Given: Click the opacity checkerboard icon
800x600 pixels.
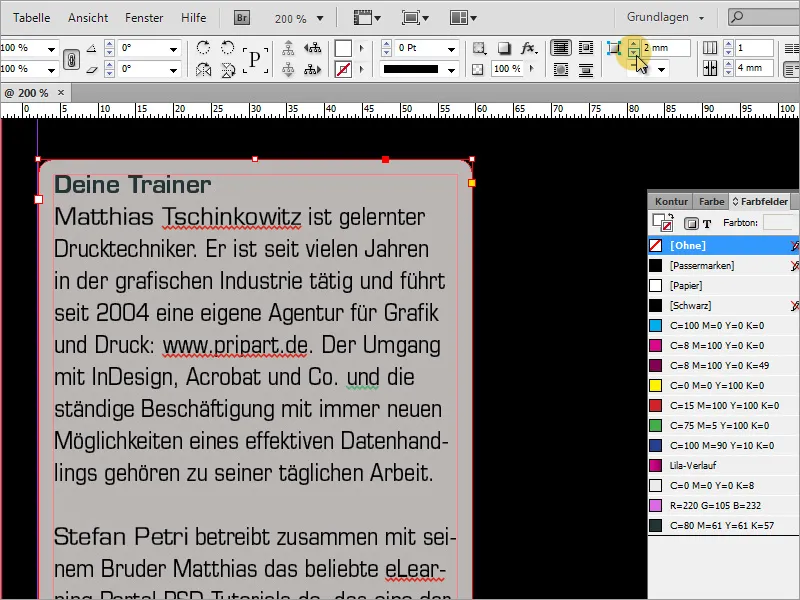Looking at the screenshot, I should click(x=478, y=69).
